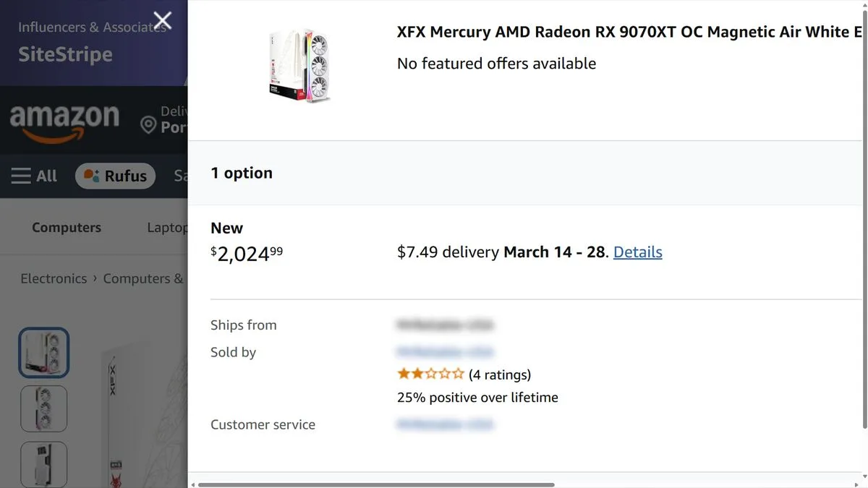The height and width of the screenshot is (488, 868).
Task: Click the two-star seller rating stars
Action: tap(430, 374)
